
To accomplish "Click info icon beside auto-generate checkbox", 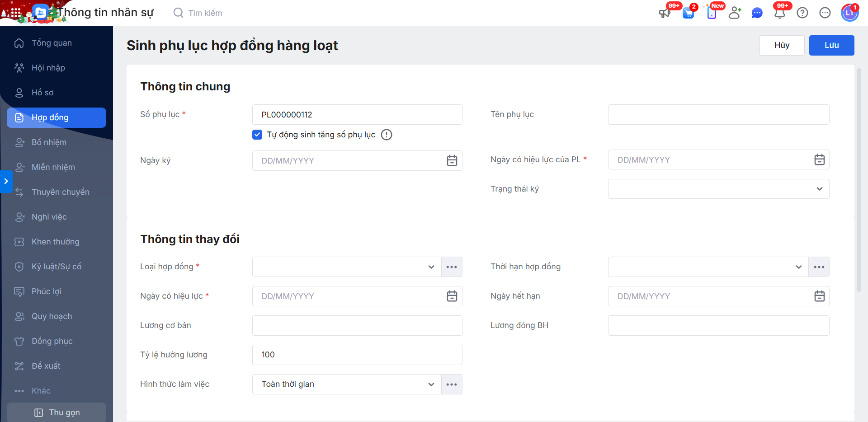I will [x=387, y=135].
